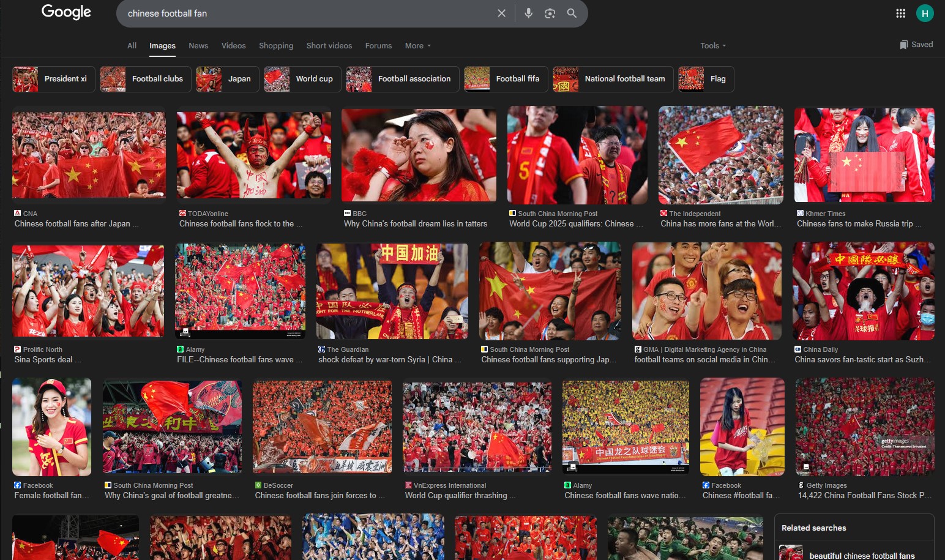945x560 pixels.
Task: Open Getty Images stock crowd image
Action: click(x=865, y=427)
